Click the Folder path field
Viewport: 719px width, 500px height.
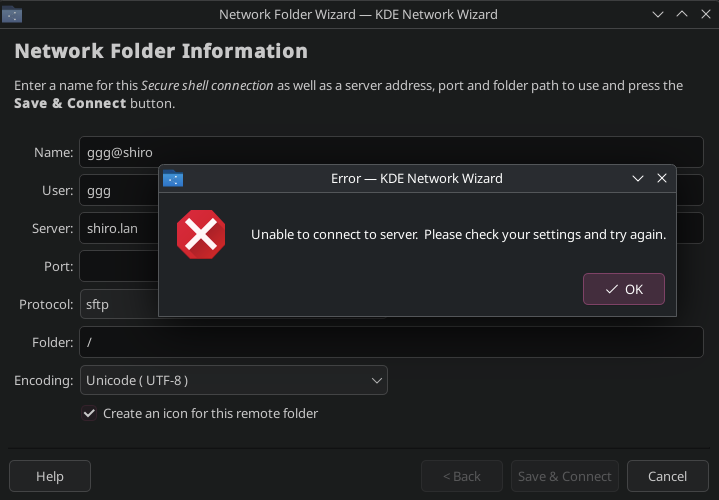click(x=391, y=342)
